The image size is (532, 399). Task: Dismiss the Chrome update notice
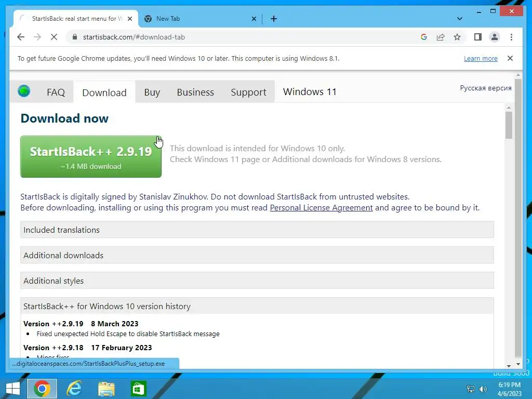tap(510, 58)
